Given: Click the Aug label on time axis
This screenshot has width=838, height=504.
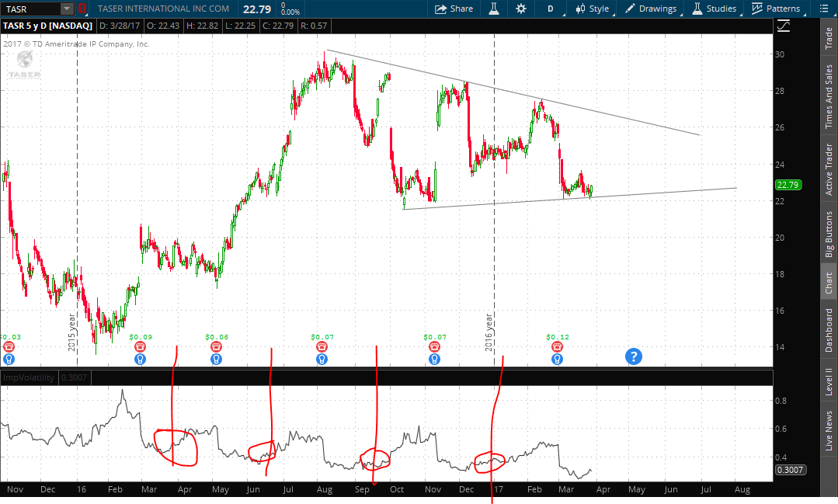Looking at the screenshot, I should 742,489.
